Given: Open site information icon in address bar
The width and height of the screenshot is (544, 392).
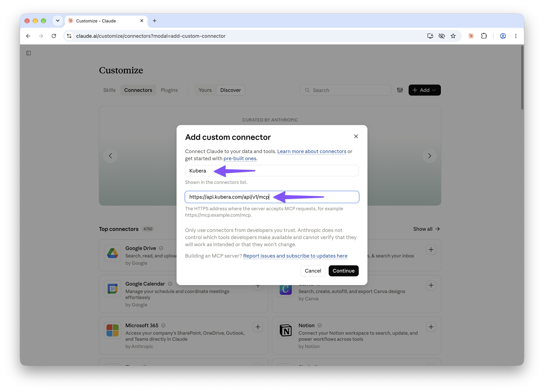Looking at the screenshot, I should coord(69,36).
